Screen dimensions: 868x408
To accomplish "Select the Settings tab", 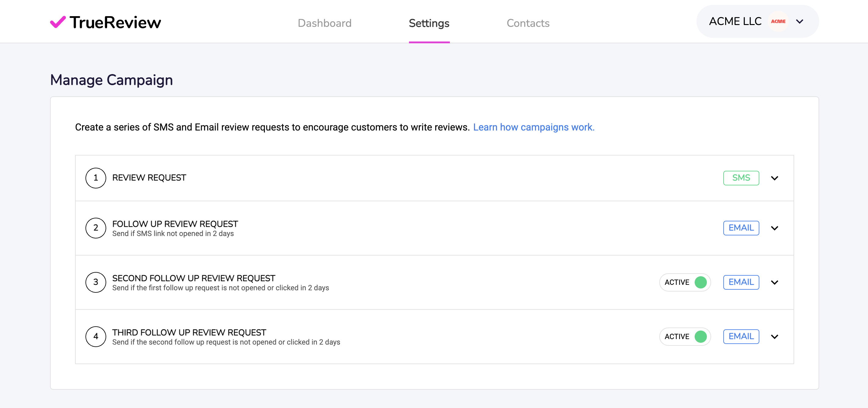I will point(429,23).
